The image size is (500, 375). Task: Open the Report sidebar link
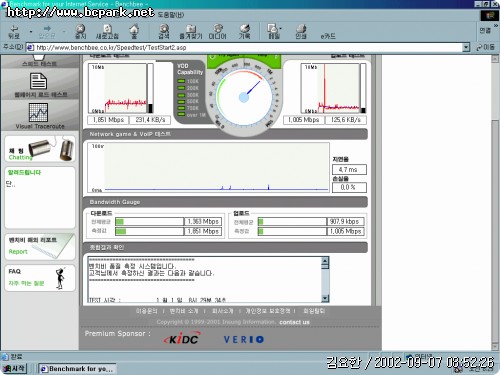pyautogui.click(x=18, y=252)
